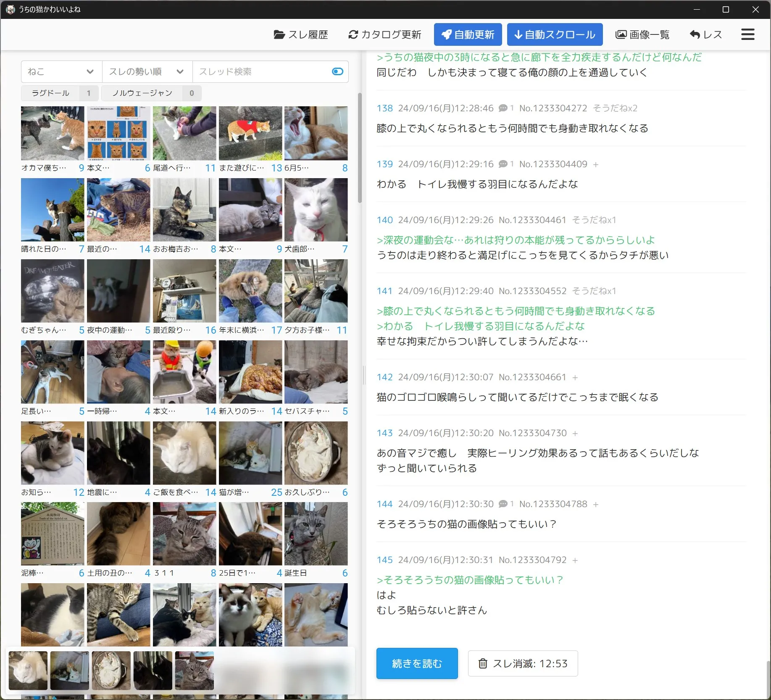This screenshot has height=700, width=771.
Task: Click the reply arrow レス button
Action: pyautogui.click(x=705, y=34)
